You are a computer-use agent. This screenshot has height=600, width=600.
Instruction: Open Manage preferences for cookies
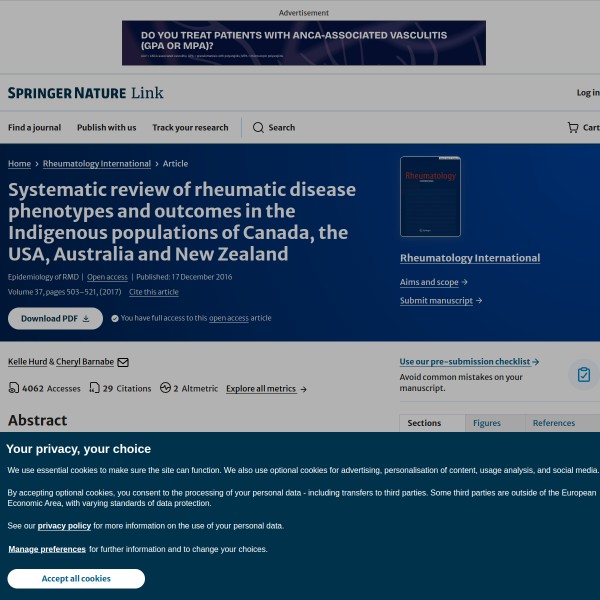pos(47,549)
